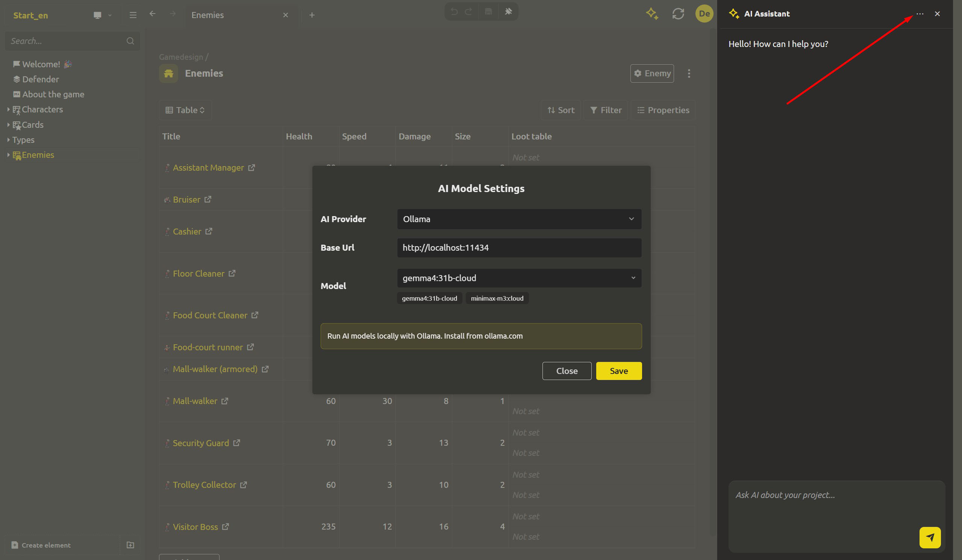
Task: Expand the Enemies tree item
Action: 8,154
